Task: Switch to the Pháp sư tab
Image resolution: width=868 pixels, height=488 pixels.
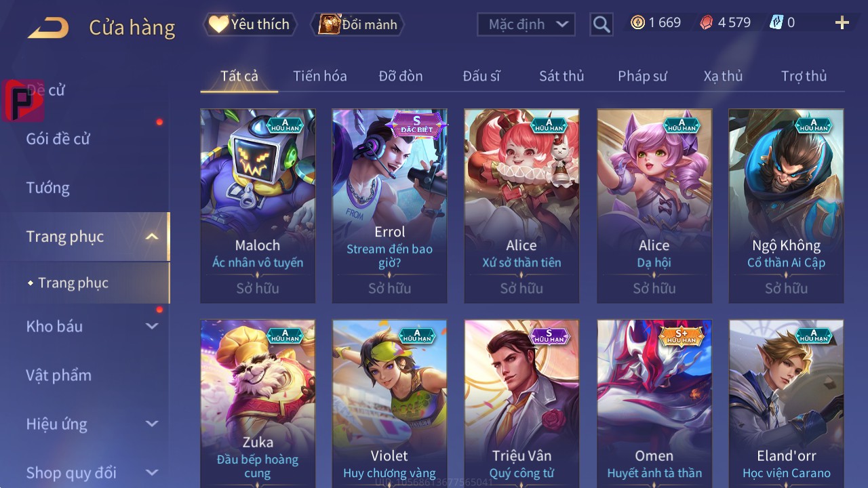Action: click(642, 76)
